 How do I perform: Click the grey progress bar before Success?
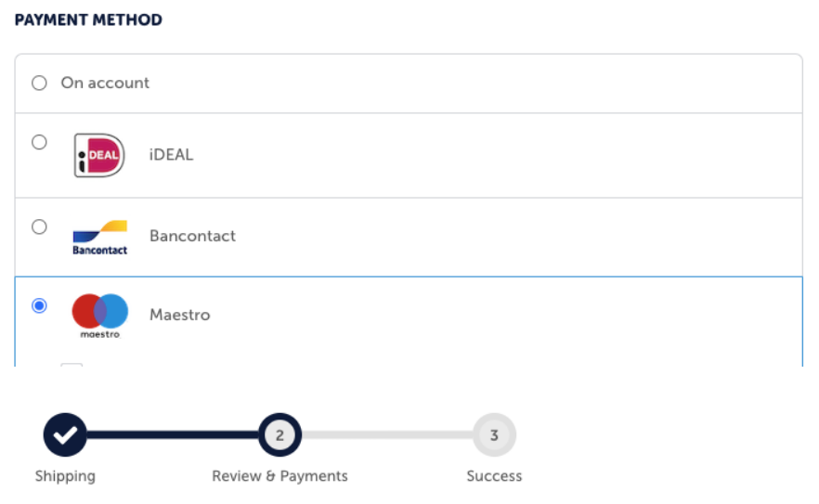click(x=387, y=435)
